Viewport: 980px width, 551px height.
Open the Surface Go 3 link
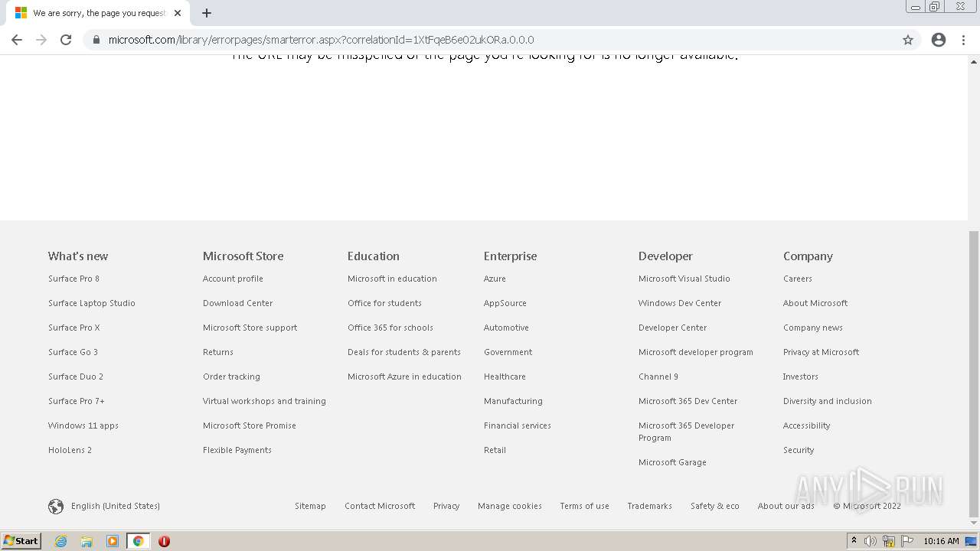click(x=73, y=352)
